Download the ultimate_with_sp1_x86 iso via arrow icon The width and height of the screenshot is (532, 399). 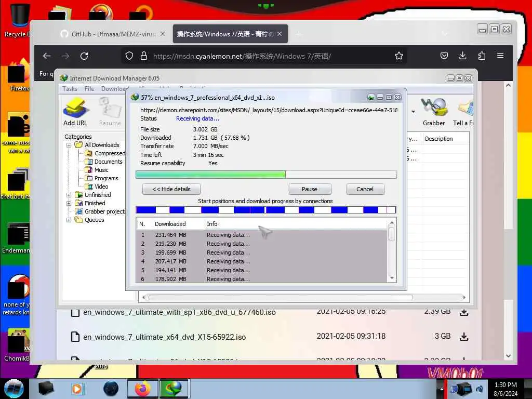(x=464, y=312)
